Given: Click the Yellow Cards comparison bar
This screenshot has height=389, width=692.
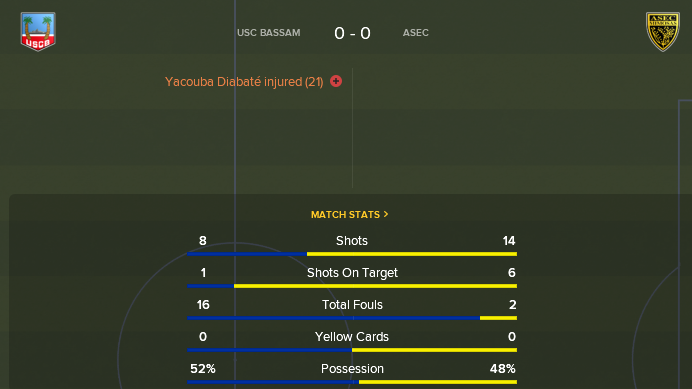Looking at the screenshot, I should coord(352,350).
